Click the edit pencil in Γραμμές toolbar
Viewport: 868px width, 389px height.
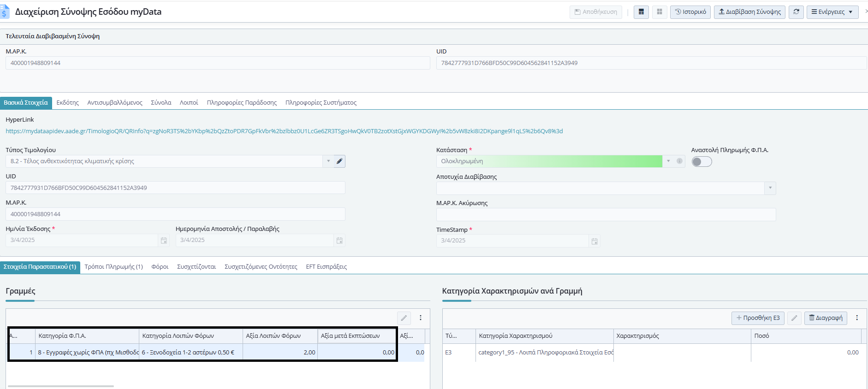pyautogui.click(x=404, y=318)
